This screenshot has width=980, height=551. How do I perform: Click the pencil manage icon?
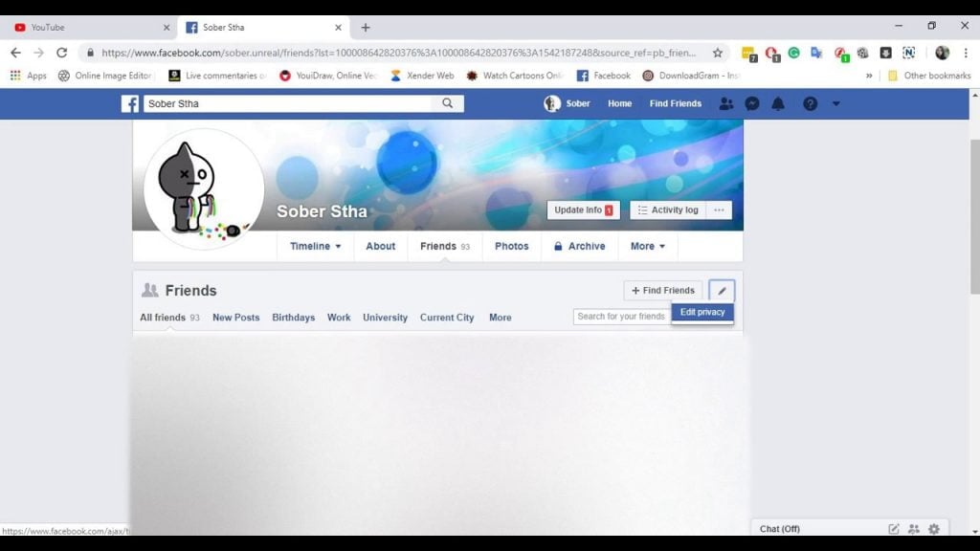coord(722,291)
